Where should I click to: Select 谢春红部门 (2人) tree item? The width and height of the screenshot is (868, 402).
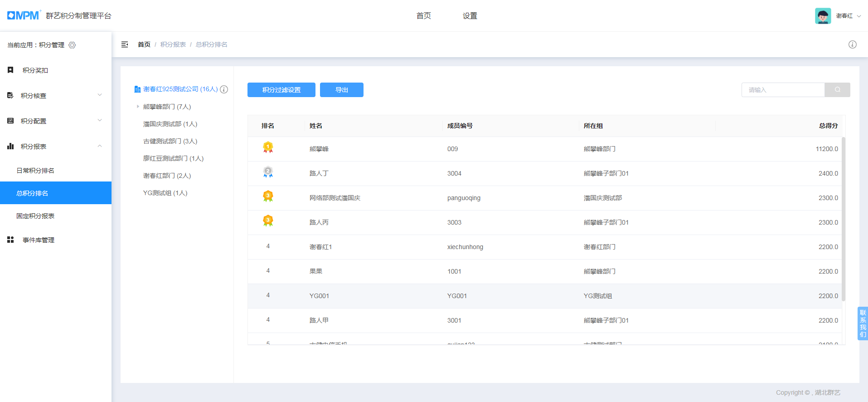click(167, 176)
